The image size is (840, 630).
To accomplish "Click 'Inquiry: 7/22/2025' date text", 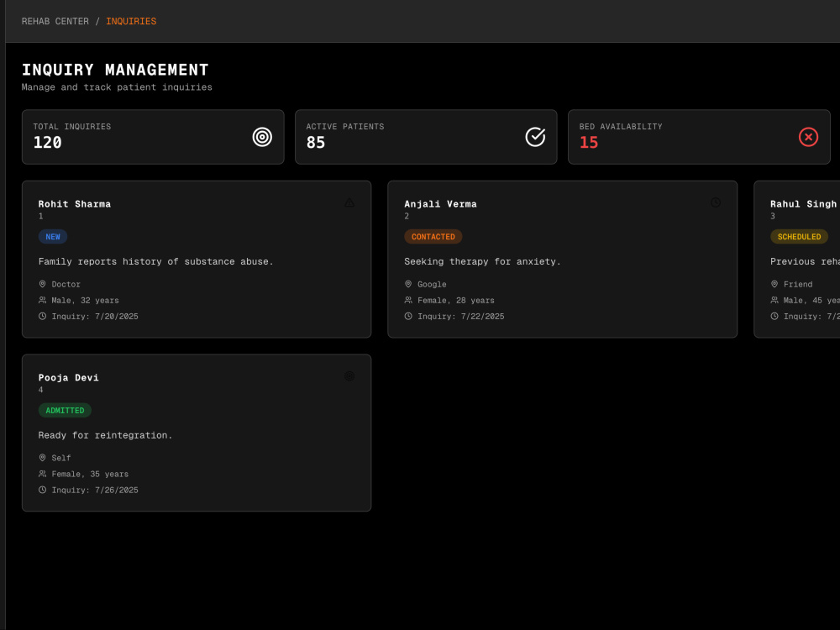I will (x=460, y=317).
